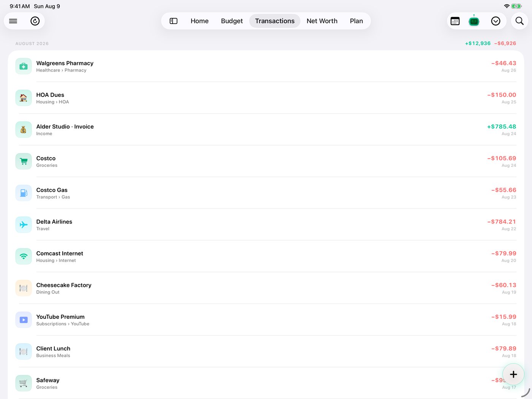The height and width of the screenshot is (399, 532).
Task: Select the Comcast Internet transaction
Action: [266, 256]
